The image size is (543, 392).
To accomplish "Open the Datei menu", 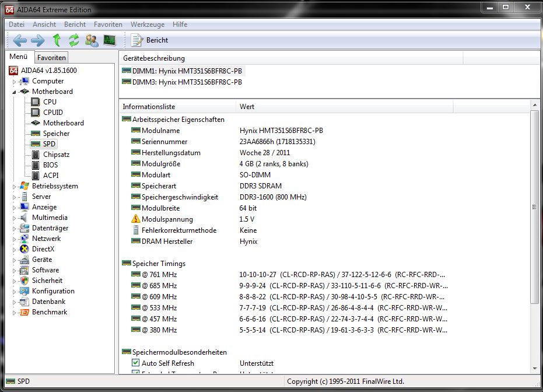I will click(16, 24).
